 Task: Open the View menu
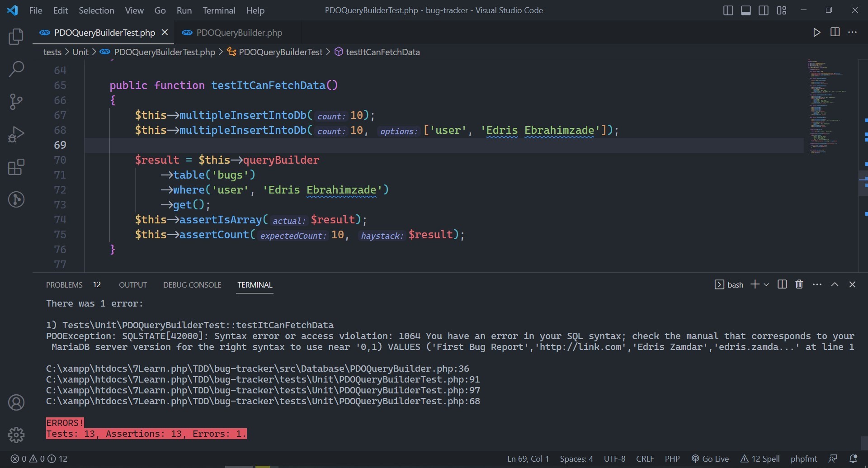click(134, 10)
